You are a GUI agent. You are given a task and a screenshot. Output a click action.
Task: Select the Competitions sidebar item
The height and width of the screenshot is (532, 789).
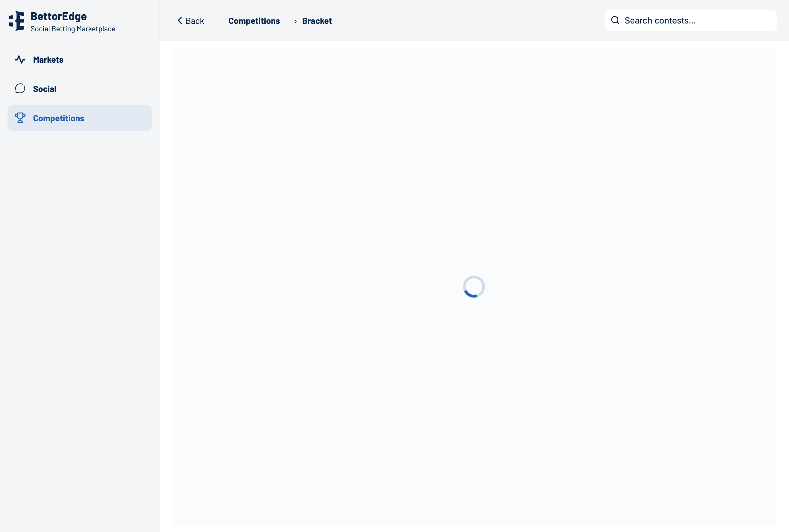pos(79,118)
